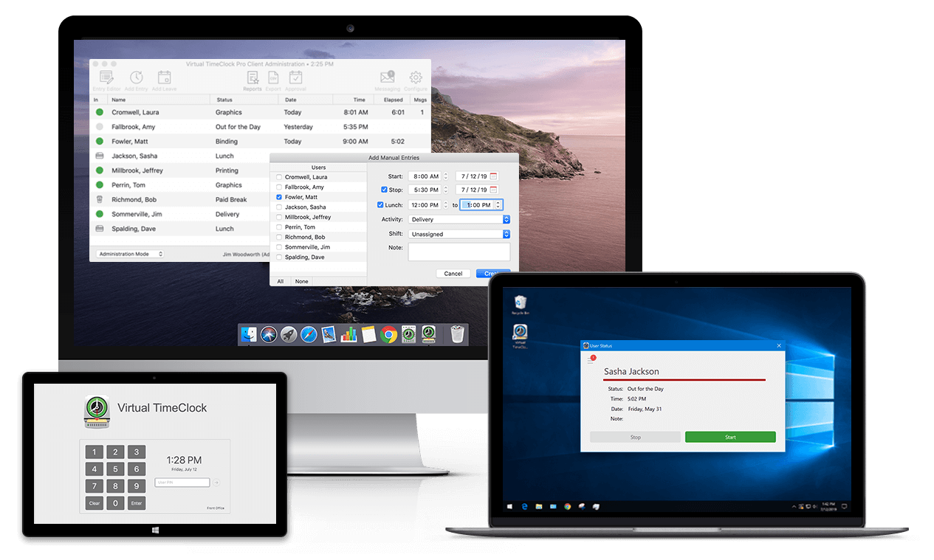Sort the list by the Date column header

click(306, 100)
